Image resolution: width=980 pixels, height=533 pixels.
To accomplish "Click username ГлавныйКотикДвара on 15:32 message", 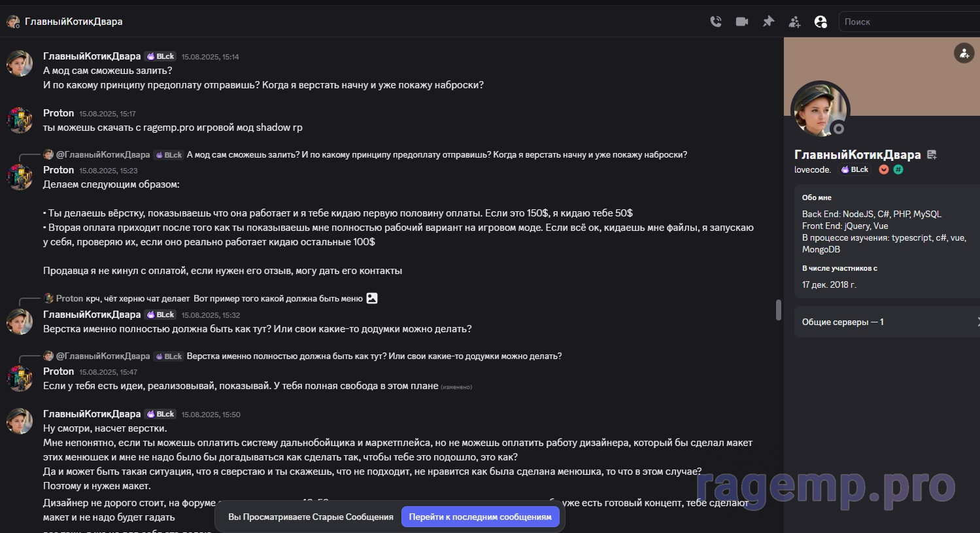I will coord(92,315).
